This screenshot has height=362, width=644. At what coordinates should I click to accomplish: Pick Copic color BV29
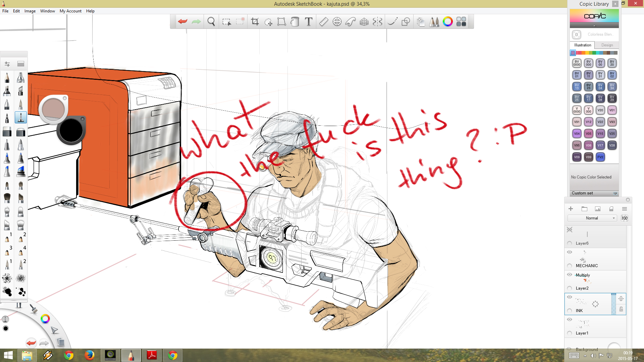(612, 98)
